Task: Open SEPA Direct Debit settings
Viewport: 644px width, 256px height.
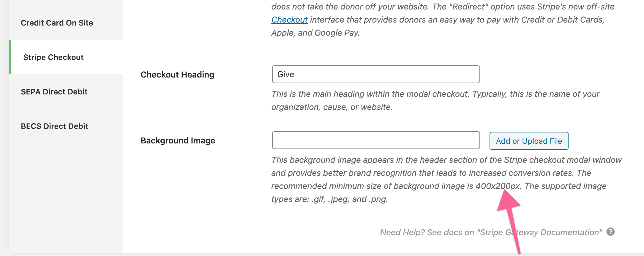Action: coord(54,91)
